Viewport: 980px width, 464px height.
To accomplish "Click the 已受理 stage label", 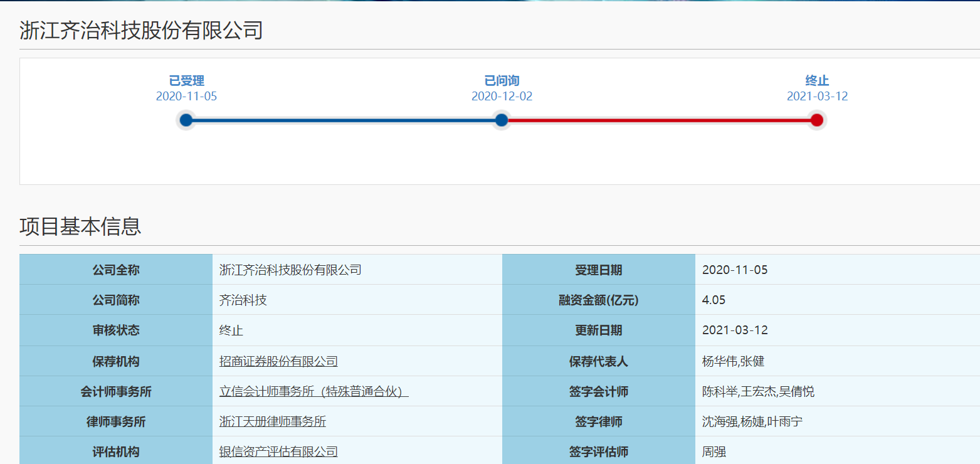I will click(x=187, y=81).
